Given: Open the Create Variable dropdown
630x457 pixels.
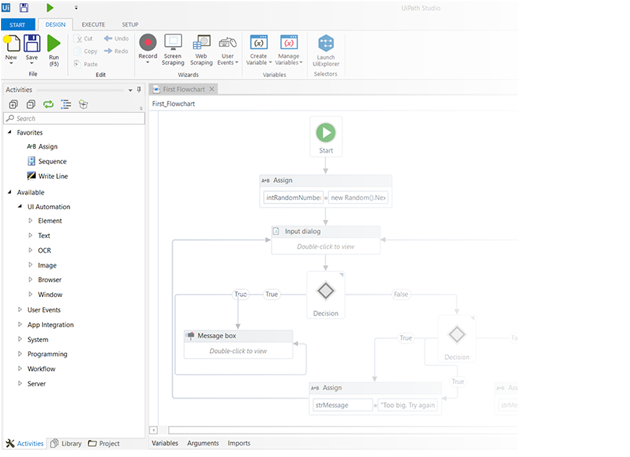Looking at the screenshot, I should tap(259, 50).
